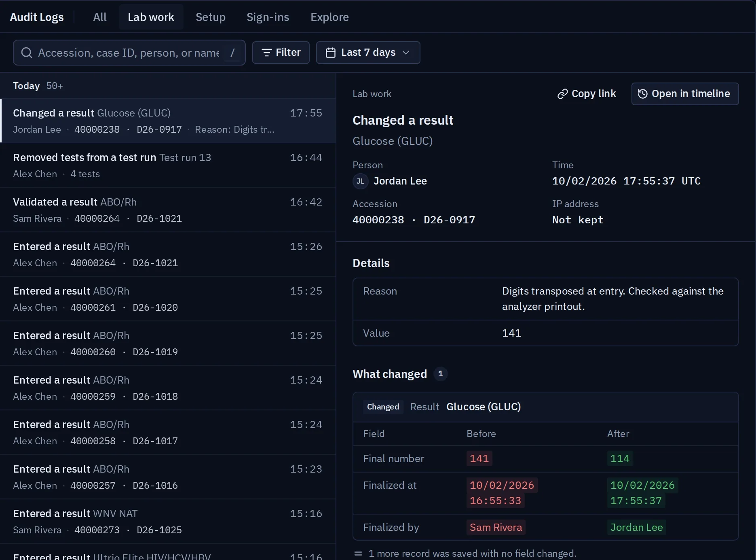Open the Filter button
756x560 pixels.
point(281,53)
